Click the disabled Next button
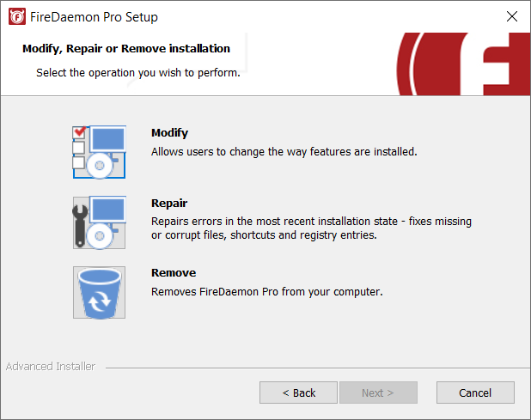 pyautogui.click(x=378, y=393)
